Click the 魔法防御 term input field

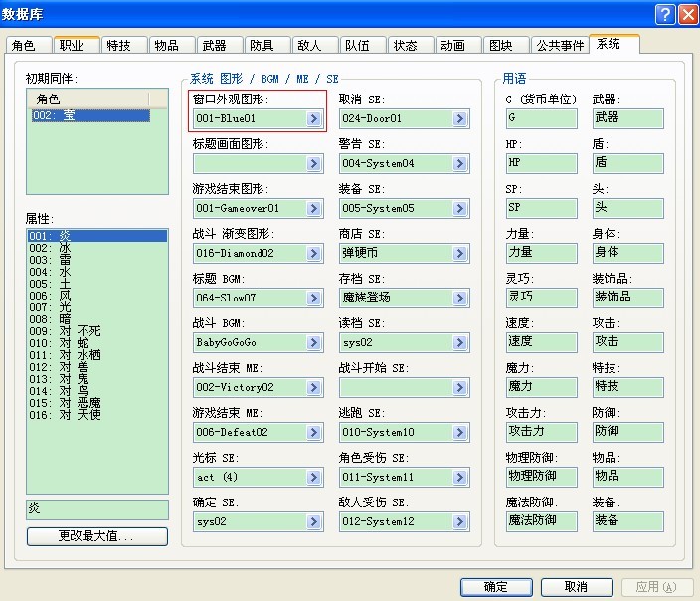[542, 522]
